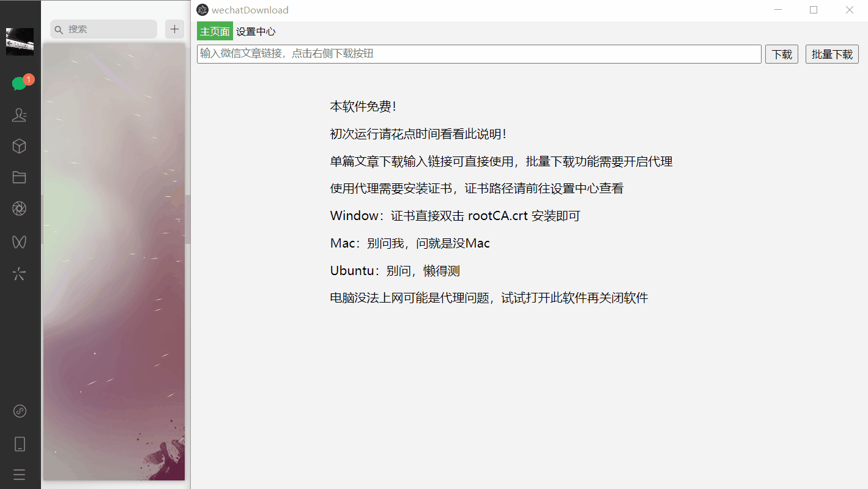
Task: Open the Channels butterfly icon
Action: [20, 241]
